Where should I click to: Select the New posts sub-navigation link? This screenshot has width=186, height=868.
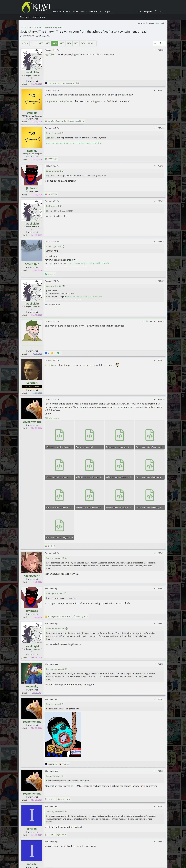tap(25, 17)
